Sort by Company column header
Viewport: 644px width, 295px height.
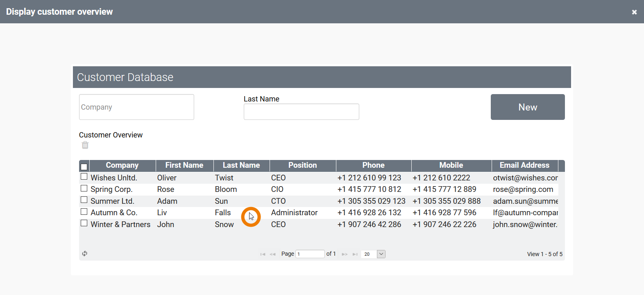122,165
